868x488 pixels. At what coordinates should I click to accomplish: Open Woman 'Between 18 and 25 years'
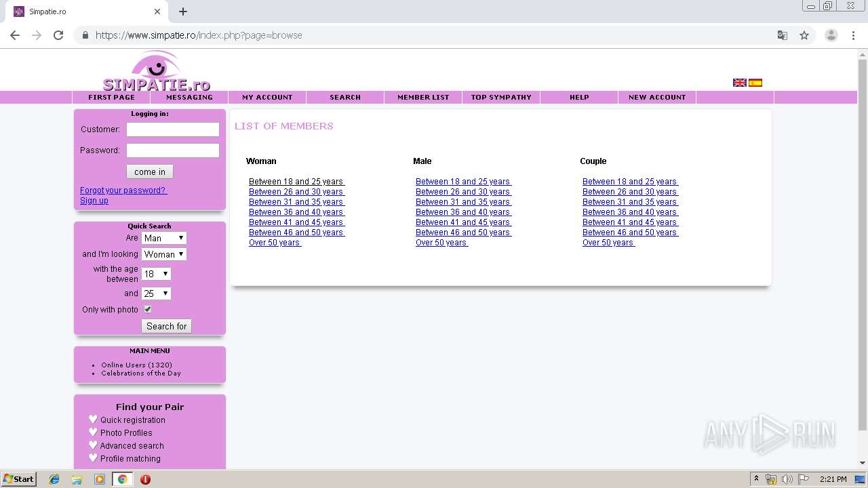(x=296, y=182)
